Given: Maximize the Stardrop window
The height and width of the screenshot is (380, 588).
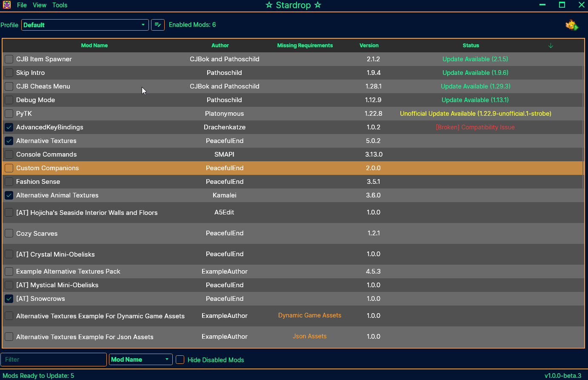Looking at the screenshot, I should point(562,5).
